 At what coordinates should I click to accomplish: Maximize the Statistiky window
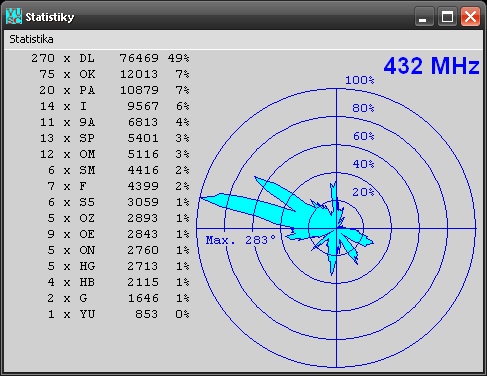[x=447, y=16]
